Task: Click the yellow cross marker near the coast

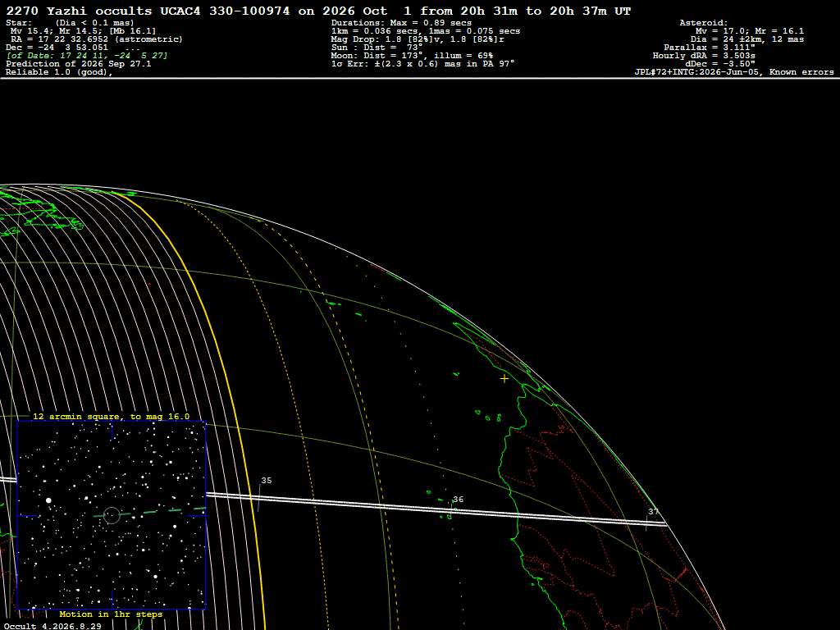Action: tap(504, 379)
